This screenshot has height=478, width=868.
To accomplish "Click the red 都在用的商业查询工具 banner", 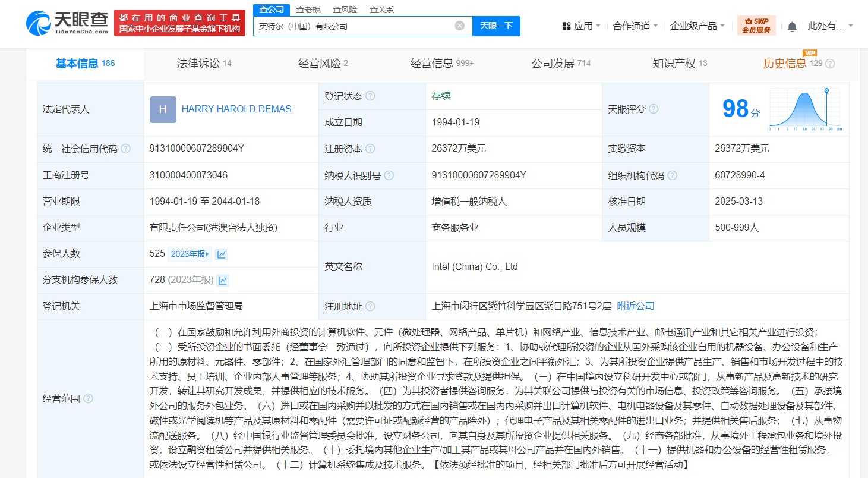I will click(179, 23).
